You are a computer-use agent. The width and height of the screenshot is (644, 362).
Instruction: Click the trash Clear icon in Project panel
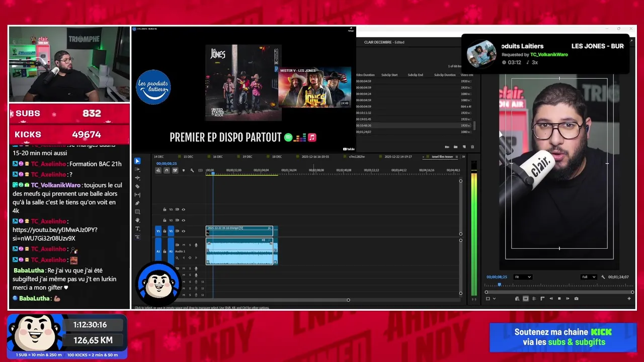pos(472,147)
